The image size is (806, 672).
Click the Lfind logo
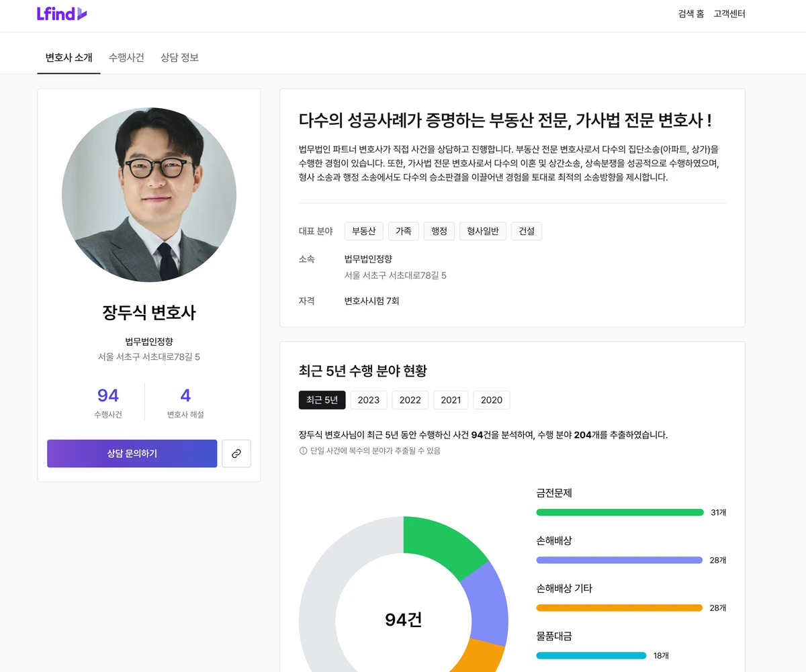[x=62, y=13]
